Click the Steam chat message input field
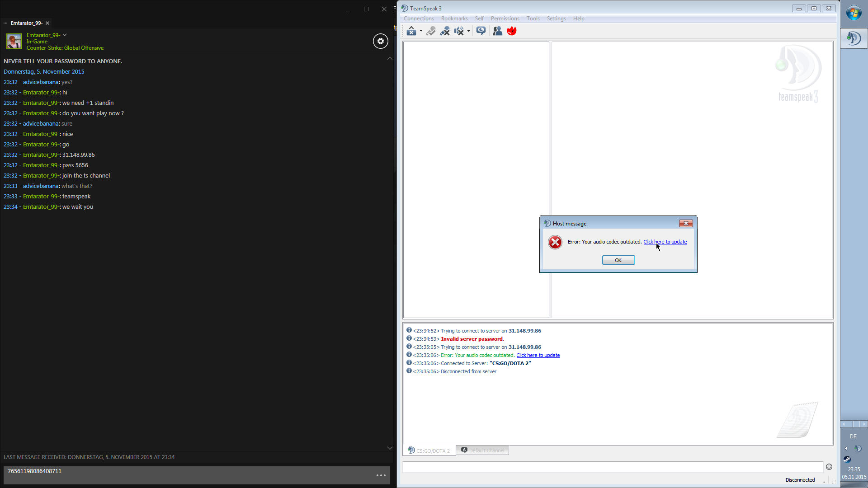 190,475
